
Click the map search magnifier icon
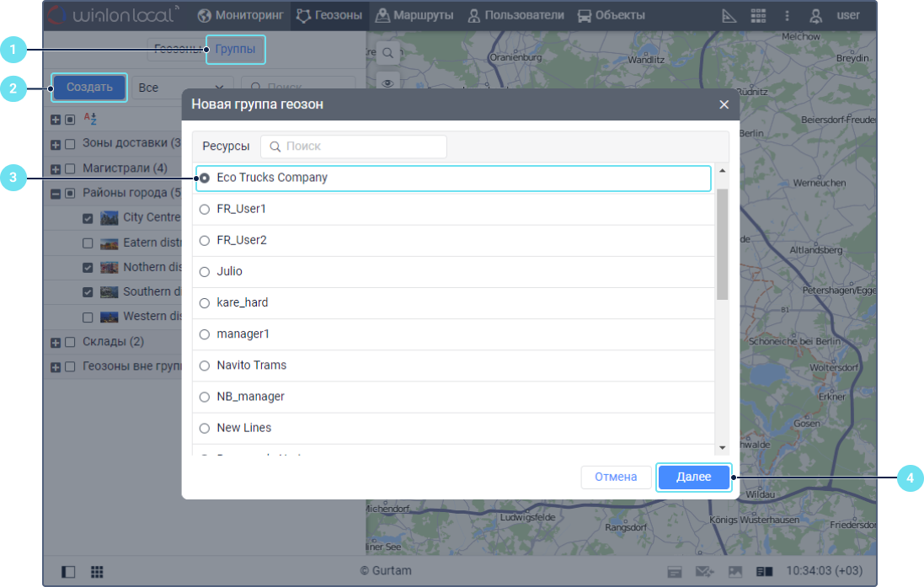(x=388, y=53)
